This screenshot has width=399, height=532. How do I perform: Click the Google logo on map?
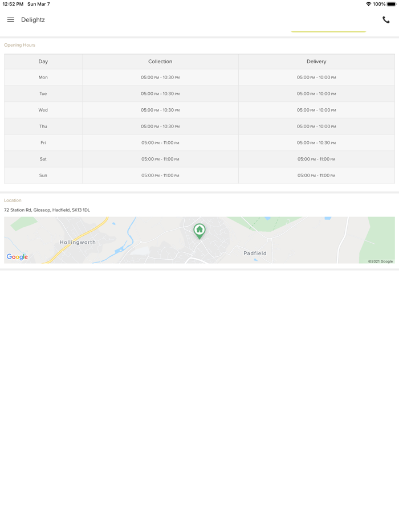(17, 257)
